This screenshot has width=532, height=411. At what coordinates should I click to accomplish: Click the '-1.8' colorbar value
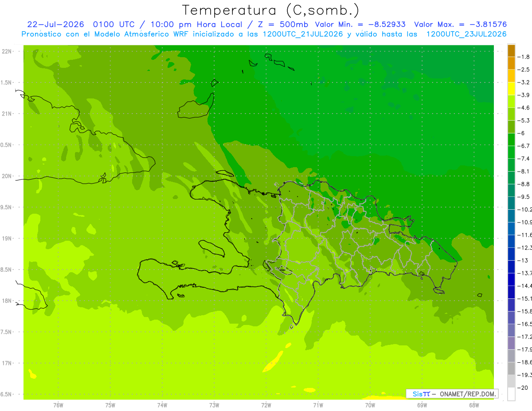pyautogui.click(x=524, y=57)
